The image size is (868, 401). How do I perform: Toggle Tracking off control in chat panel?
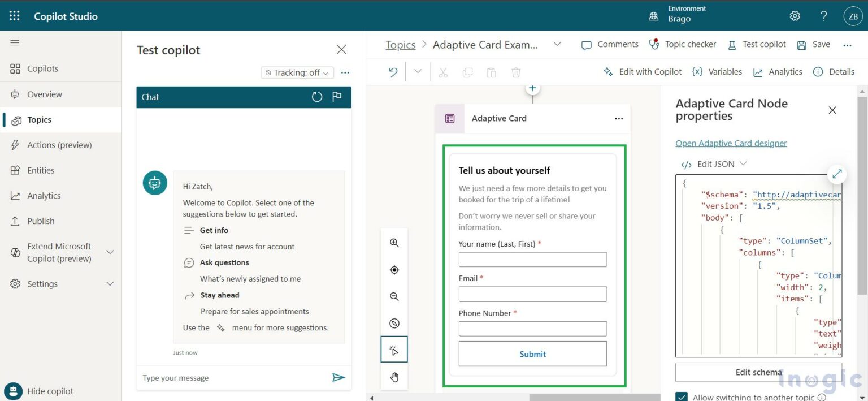[x=297, y=72]
